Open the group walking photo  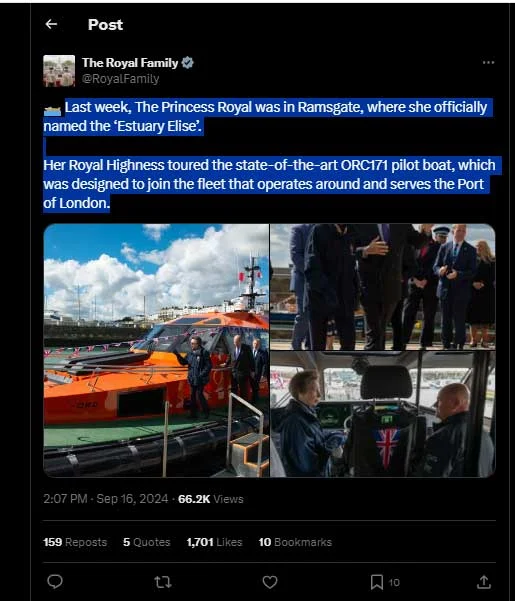[383, 287]
